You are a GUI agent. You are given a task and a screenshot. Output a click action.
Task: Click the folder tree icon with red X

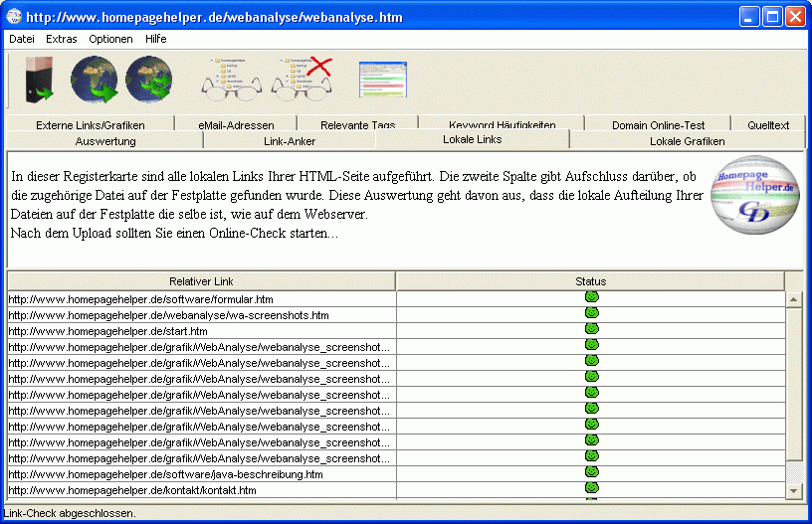(302, 79)
